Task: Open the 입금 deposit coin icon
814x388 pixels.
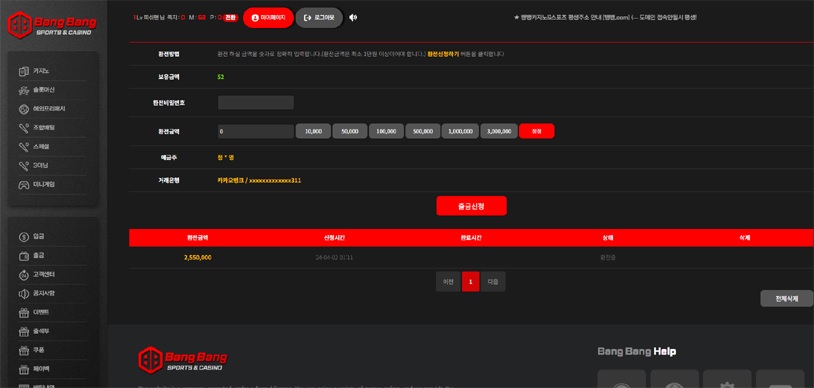Action: [24, 237]
